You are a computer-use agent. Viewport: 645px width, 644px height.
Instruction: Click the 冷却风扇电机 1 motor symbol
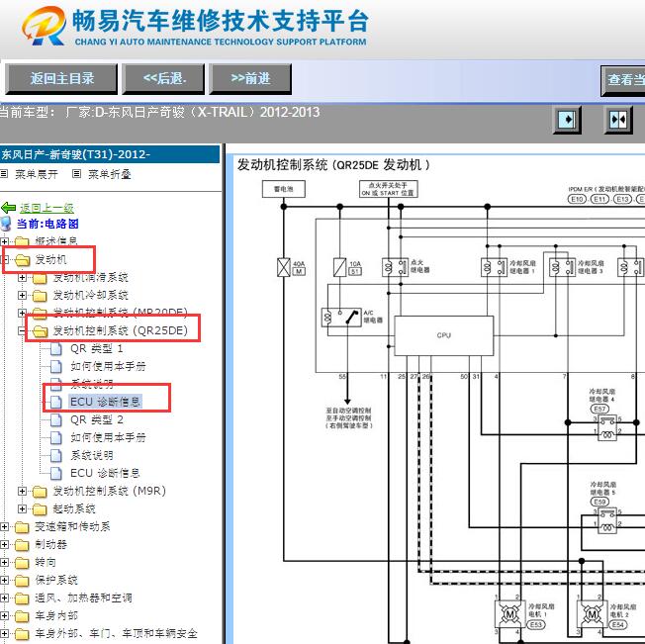(x=509, y=614)
